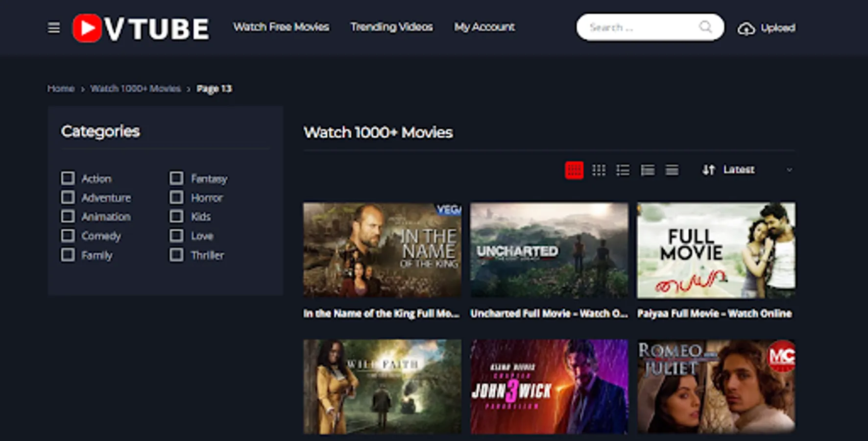Click the Watch 1000+ Movies page heading

(378, 132)
